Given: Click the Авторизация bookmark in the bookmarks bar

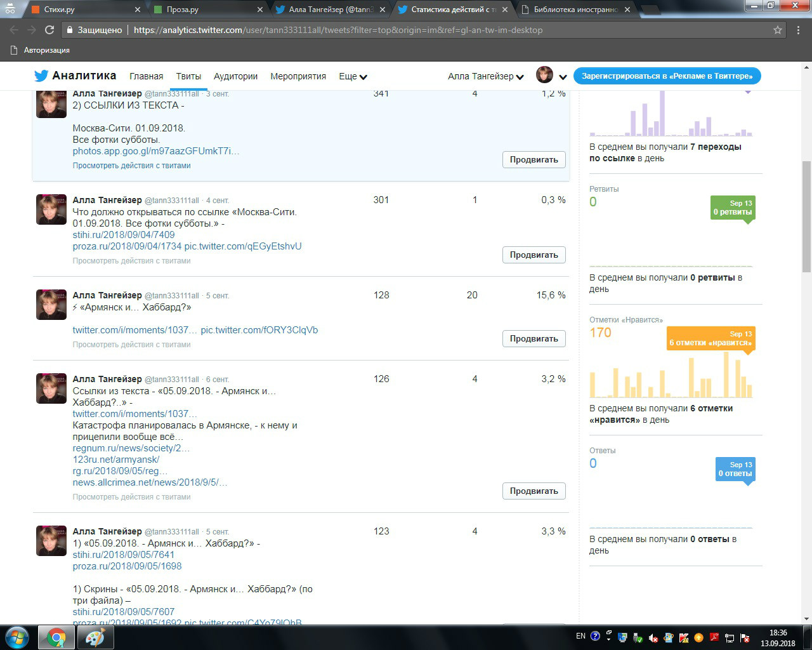Looking at the screenshot, I should coord(41,50).
